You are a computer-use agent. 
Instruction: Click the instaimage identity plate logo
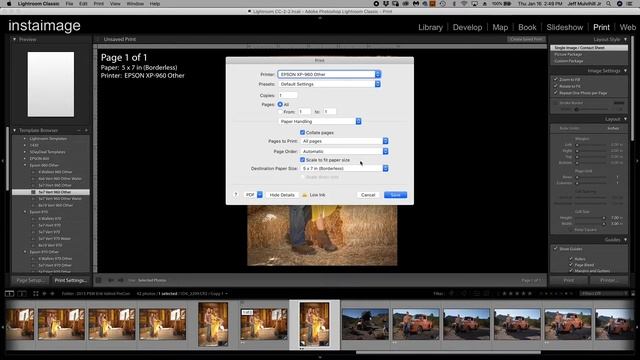[44, 26]
